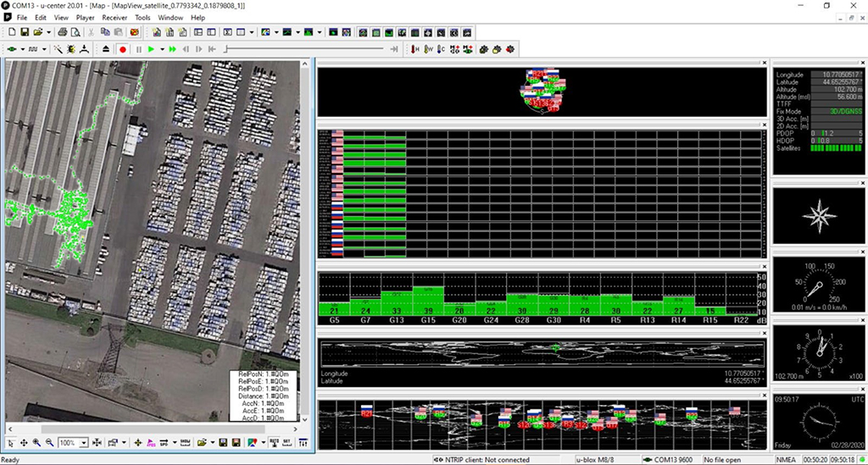The height and width of the screenshot is (465, 868).
Task: Select the Zoom Out magnifier on map toolbar
Action: pyautogui.click(x=50, y=443)
